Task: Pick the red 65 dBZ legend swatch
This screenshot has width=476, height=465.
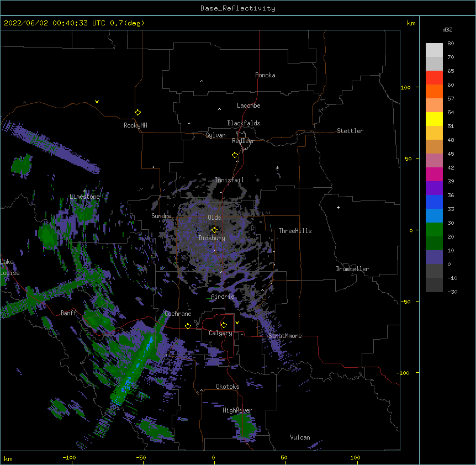Action: point(434,77)
